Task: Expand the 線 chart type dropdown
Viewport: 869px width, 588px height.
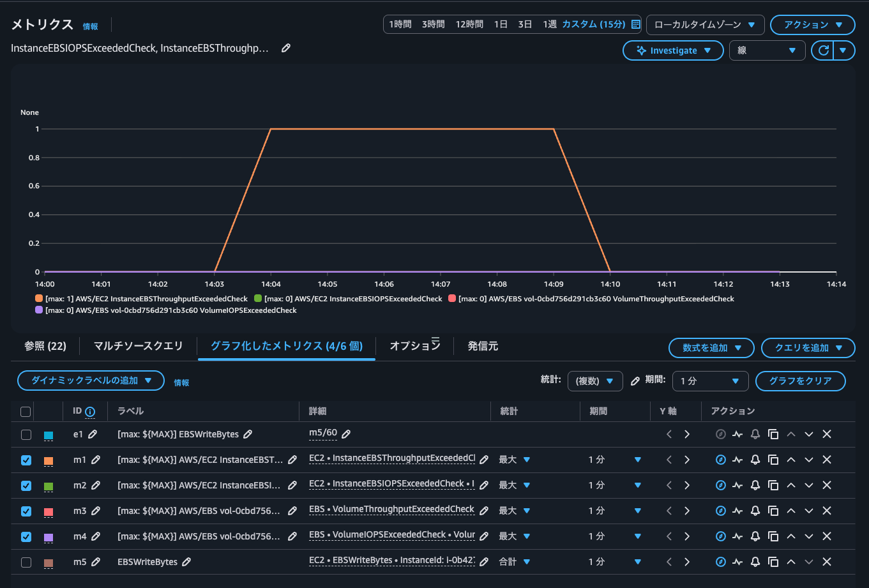Action: [x=767, y=50]
